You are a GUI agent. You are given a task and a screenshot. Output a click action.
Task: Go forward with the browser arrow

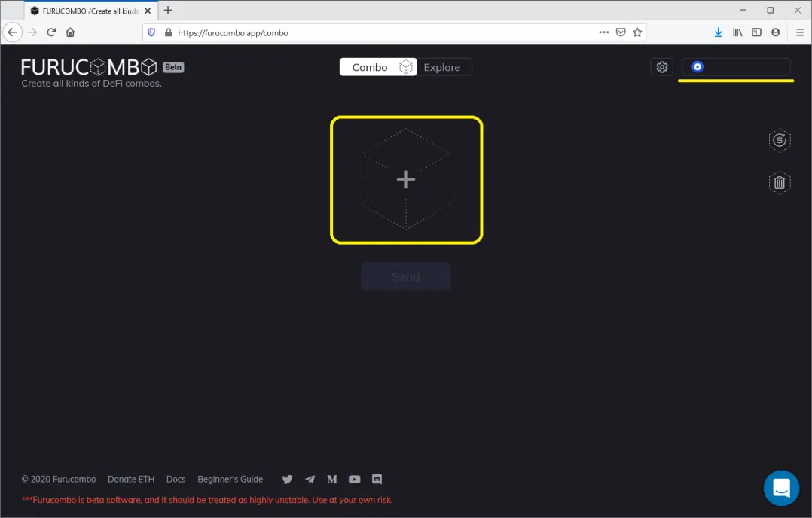32,32
